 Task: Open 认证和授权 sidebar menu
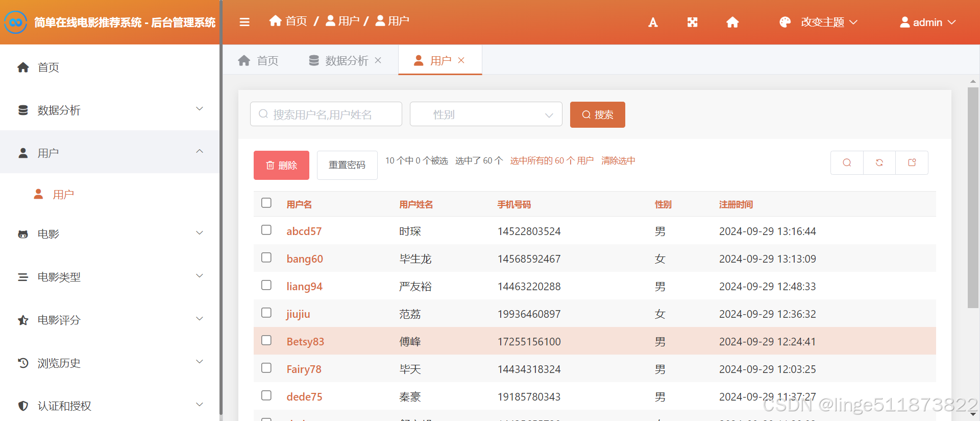(x=110, y=406)
